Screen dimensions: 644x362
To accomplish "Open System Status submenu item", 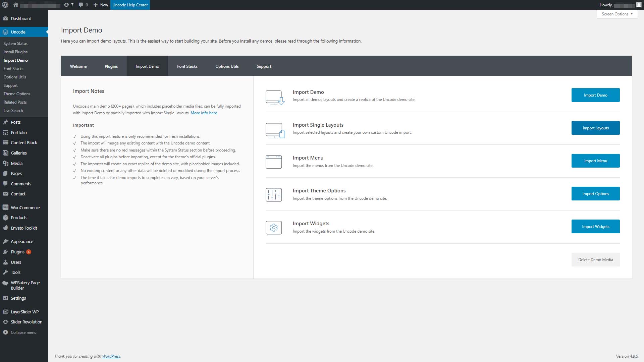I will [15, 44].
